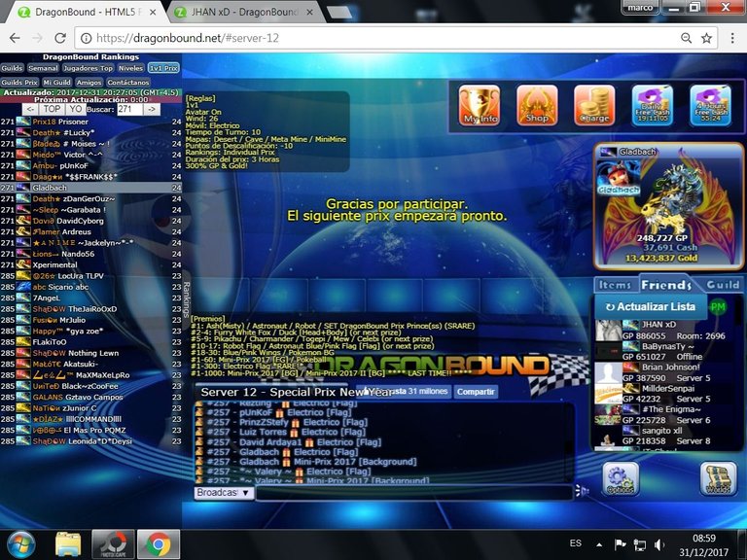747x560 pixels.
Task: Click the Compartir share button
Action: point(476,392)
